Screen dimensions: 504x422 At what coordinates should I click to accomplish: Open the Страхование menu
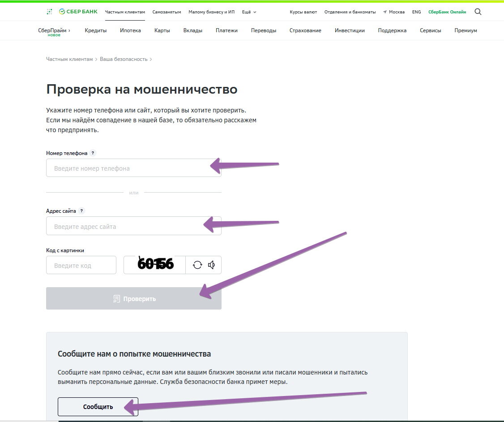point(305,30)
